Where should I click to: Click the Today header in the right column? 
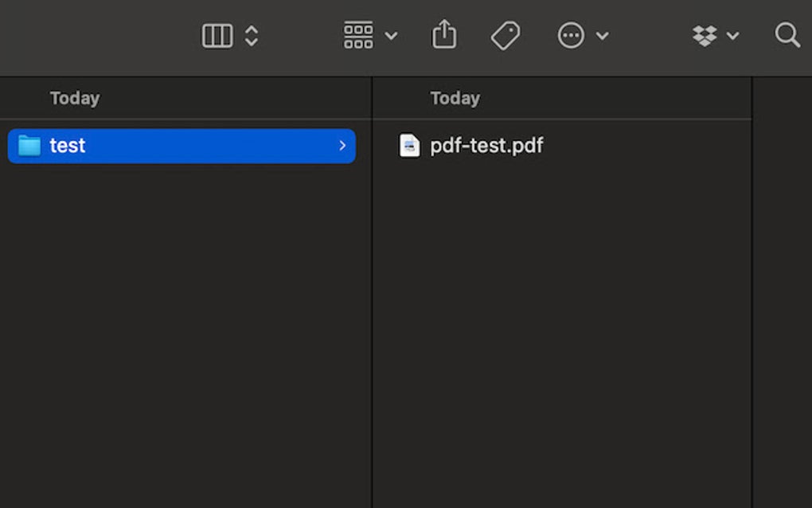[x=455, y=97]
